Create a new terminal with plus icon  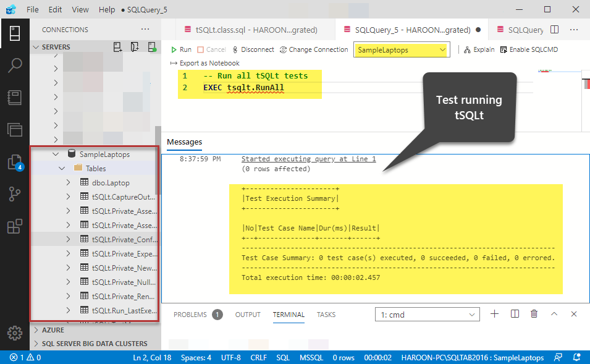point(494,314)
